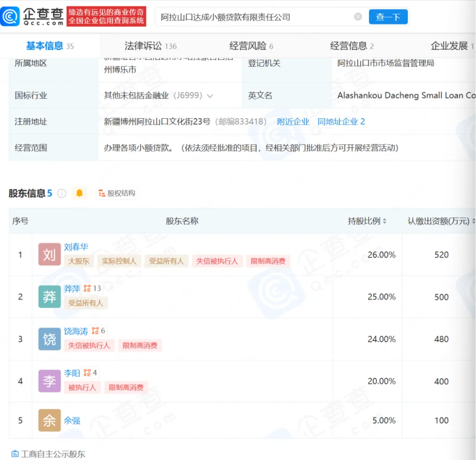Click the 股东信息 info circle icon
This screenshot has width=476, height=460.
click(x=62, y=193)
